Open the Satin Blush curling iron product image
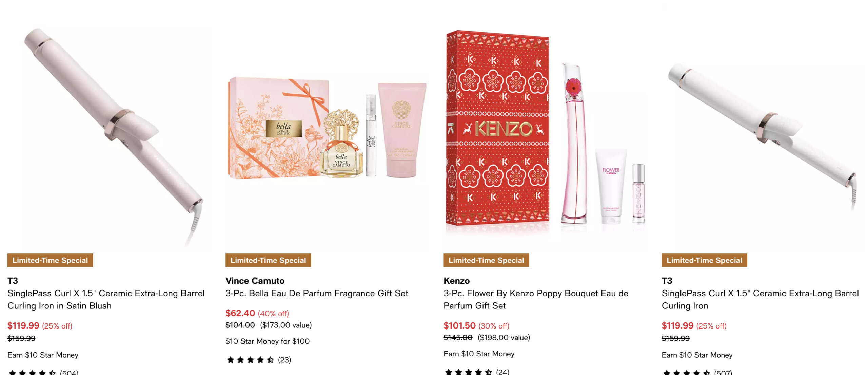Viewport: 868px width, 375px height. click(108, 136)
